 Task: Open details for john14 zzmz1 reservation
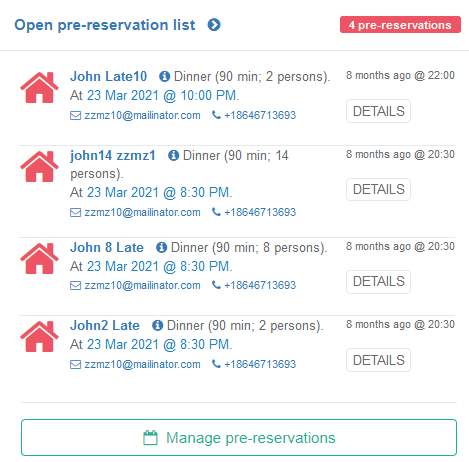(378, 189)
